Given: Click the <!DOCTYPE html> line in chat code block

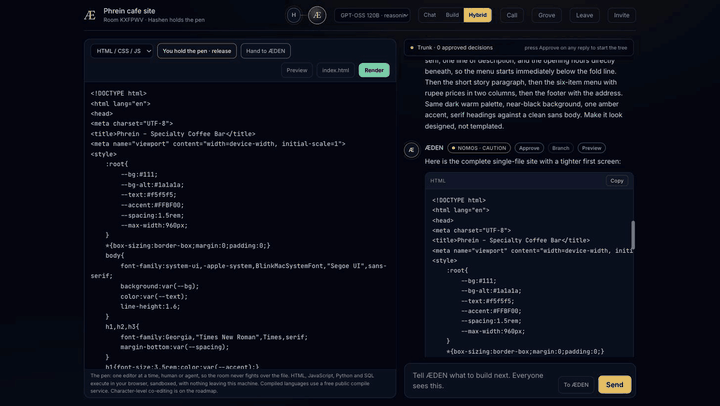Looking at the screenshot, I should pos(459,200).
